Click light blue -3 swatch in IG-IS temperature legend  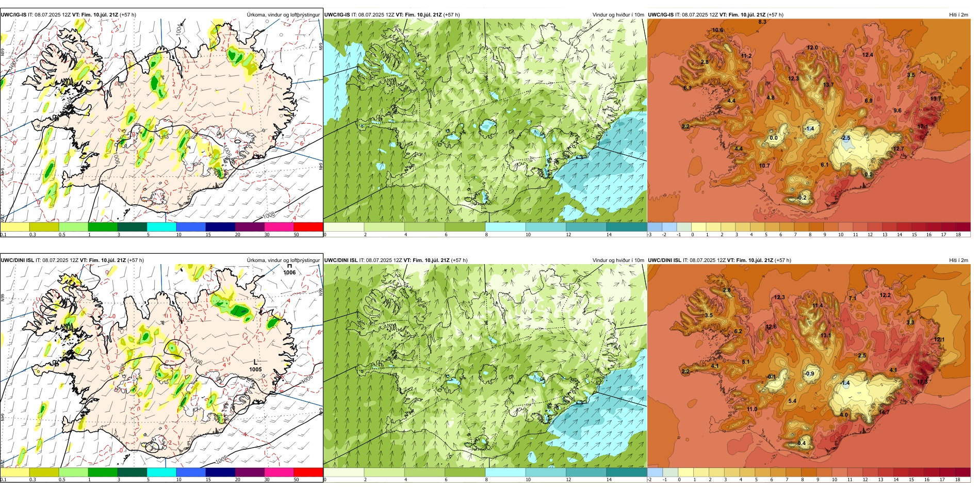coord(655,226)
